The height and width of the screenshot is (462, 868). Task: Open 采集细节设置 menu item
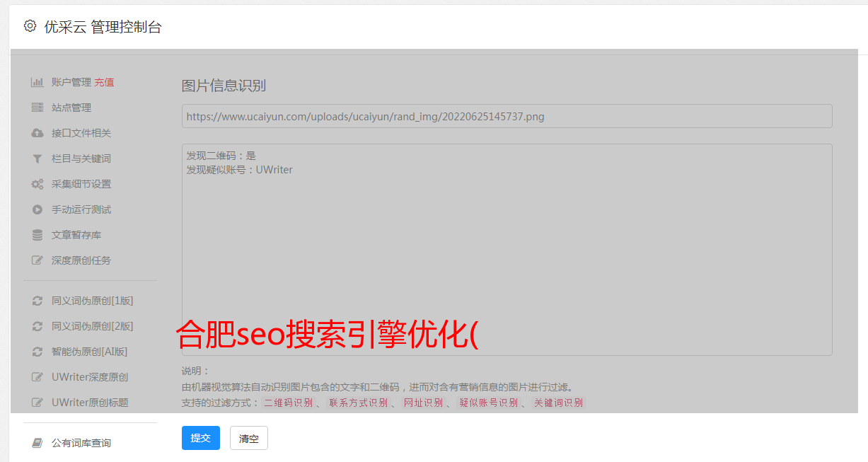tap(81, 184)
